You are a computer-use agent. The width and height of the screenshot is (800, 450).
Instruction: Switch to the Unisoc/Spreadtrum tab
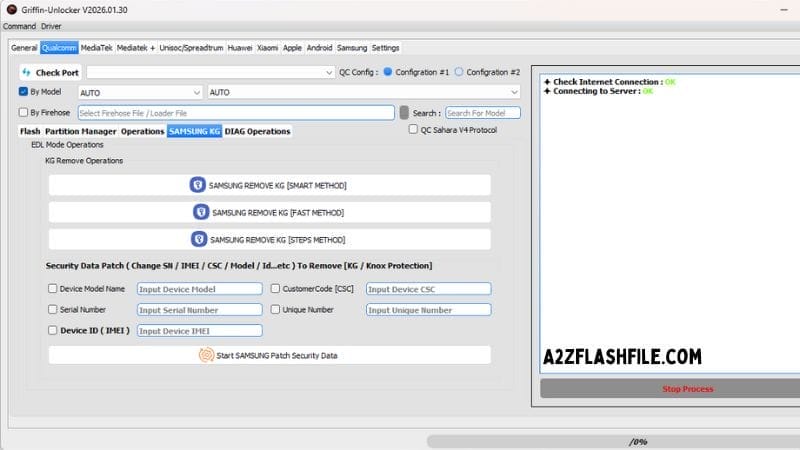(x=191, y=47)
